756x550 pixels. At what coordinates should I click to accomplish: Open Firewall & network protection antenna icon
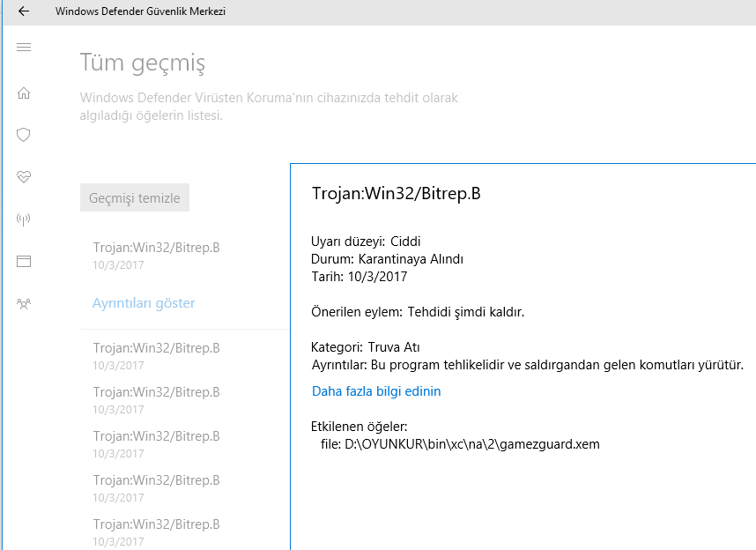[x=24, y=219]
